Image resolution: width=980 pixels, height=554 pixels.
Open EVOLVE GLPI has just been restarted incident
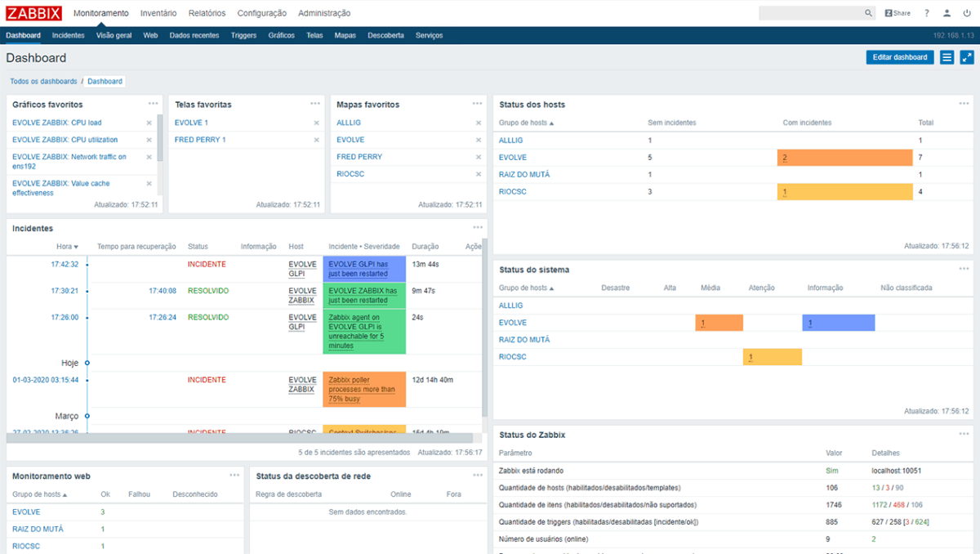tap(363, 269)
